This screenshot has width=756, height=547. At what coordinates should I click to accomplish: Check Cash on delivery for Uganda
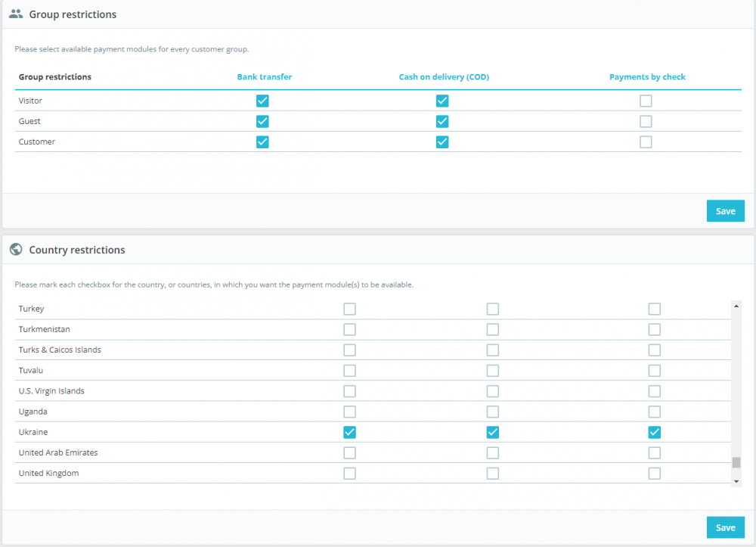[492, 412]
